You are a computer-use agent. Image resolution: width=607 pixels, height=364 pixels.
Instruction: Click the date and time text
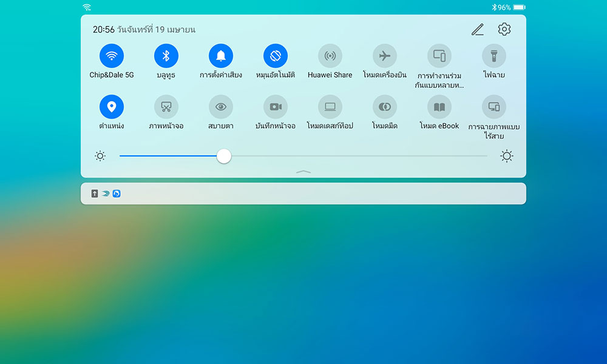point(144,29)
